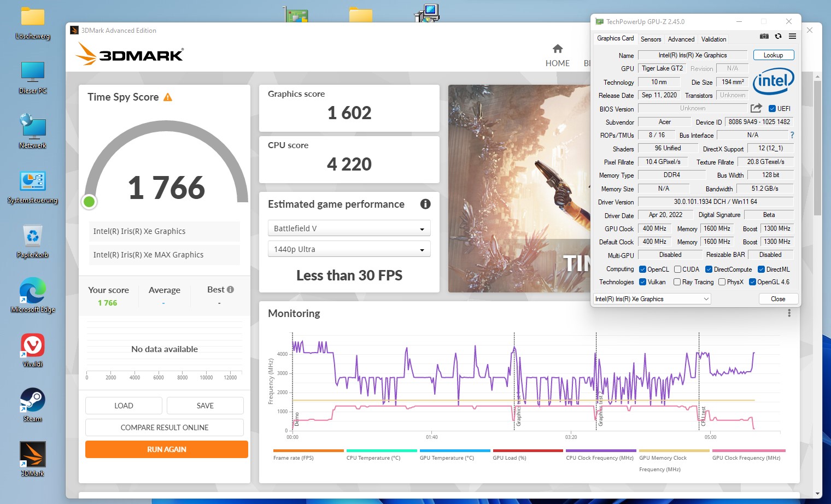Open the 1440p Ultra resolution dropdown
The image size is (831, 504).
pos(349,249)
